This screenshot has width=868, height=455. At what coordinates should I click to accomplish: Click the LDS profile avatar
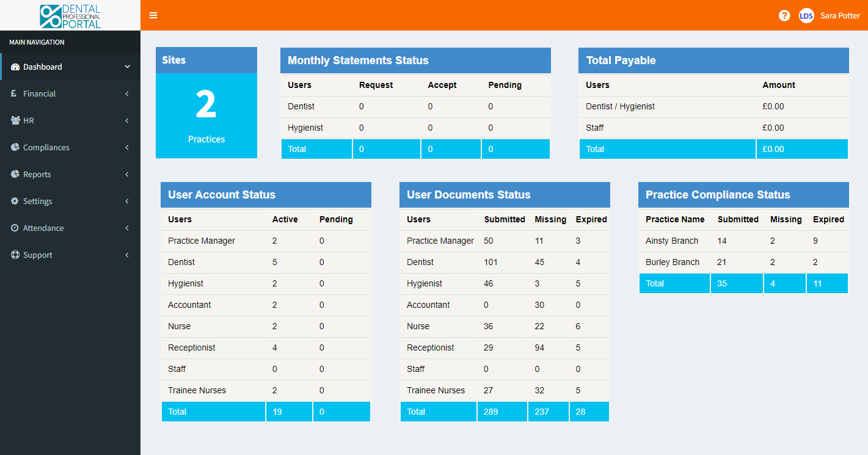click(806, 15)
